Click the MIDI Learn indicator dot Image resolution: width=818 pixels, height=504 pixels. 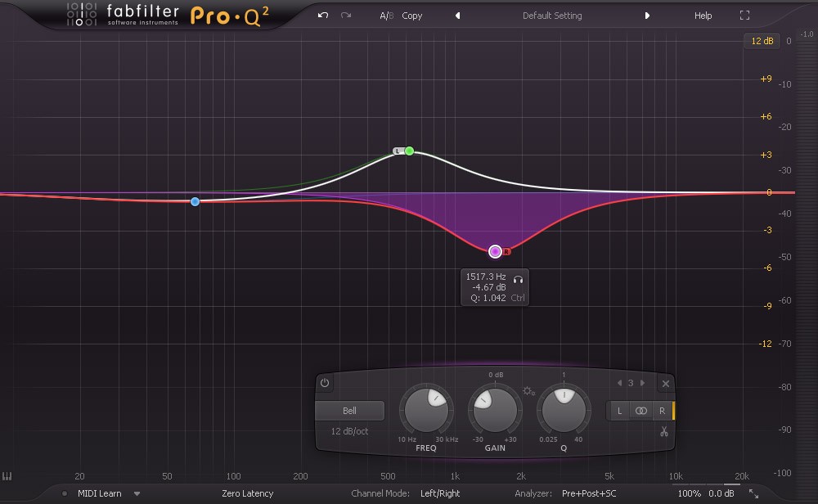coord(64,493)
